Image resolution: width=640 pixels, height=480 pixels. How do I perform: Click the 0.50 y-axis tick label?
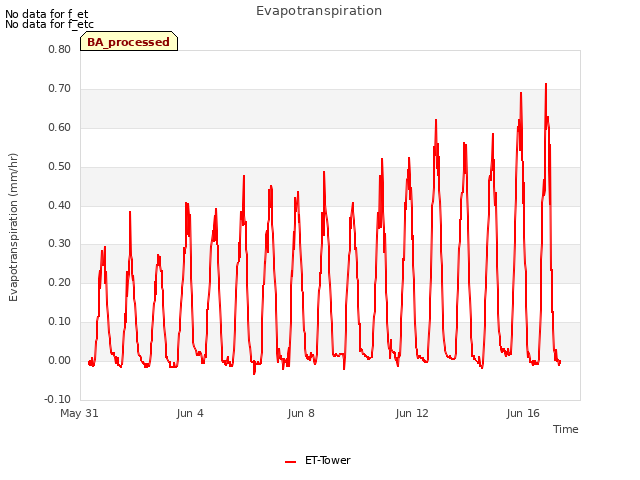coord(60,167)
